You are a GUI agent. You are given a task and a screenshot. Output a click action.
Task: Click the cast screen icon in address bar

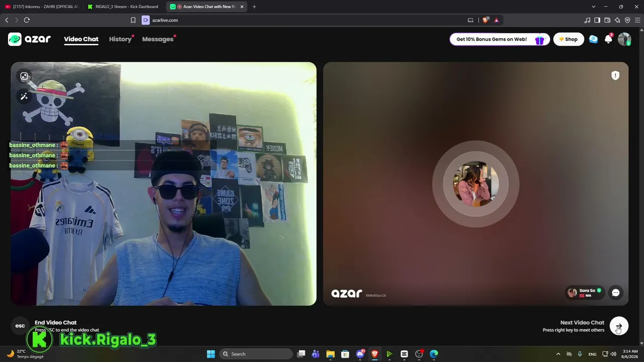(x=470, y=20)
